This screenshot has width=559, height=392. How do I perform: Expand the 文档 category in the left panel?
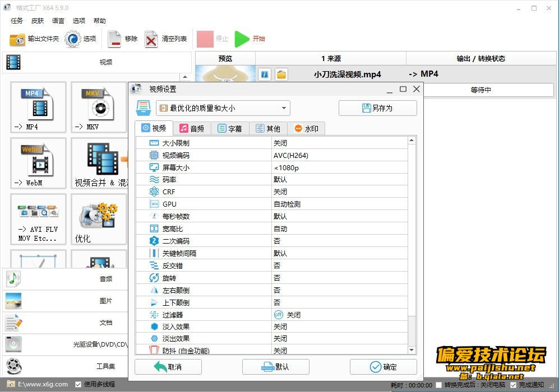coord(65,323)
